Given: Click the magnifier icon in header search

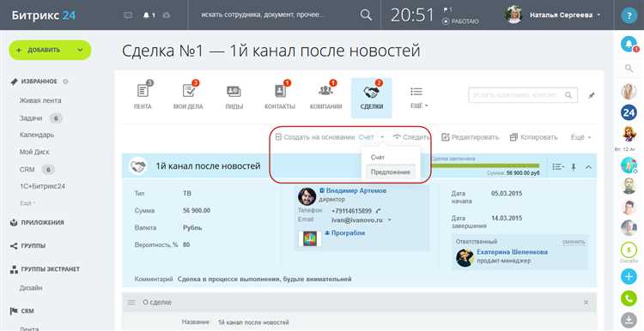Looking at the screenshot, I should pyautogui.click(x=366, y=15).
